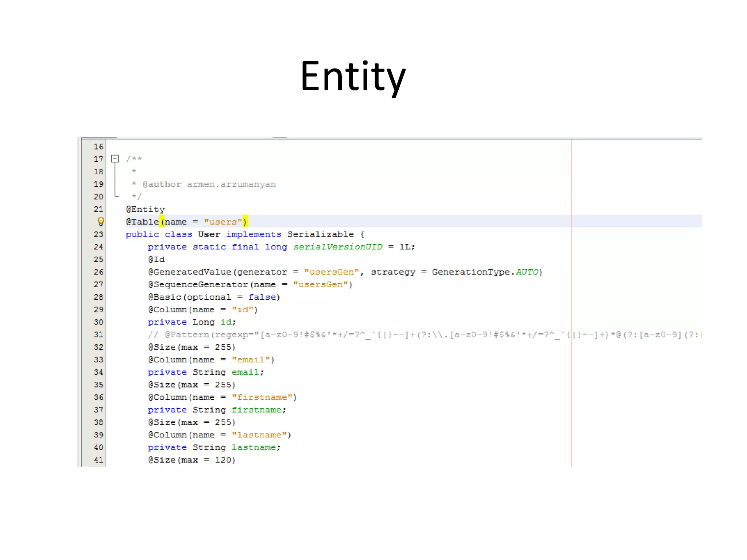Click the "implements" keyword on line 23

point(254,234)
